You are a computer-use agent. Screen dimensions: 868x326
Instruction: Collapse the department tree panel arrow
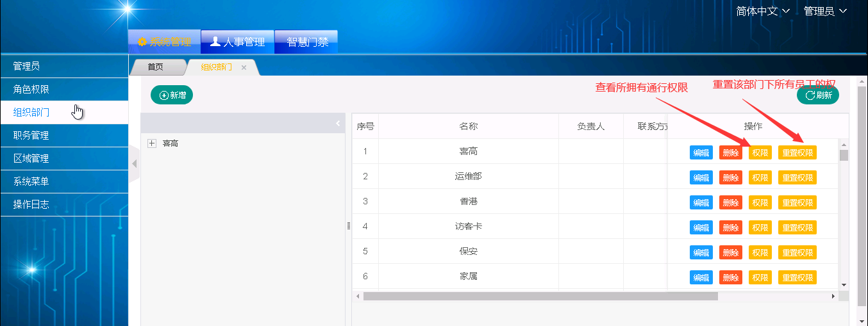pos(338,123)
